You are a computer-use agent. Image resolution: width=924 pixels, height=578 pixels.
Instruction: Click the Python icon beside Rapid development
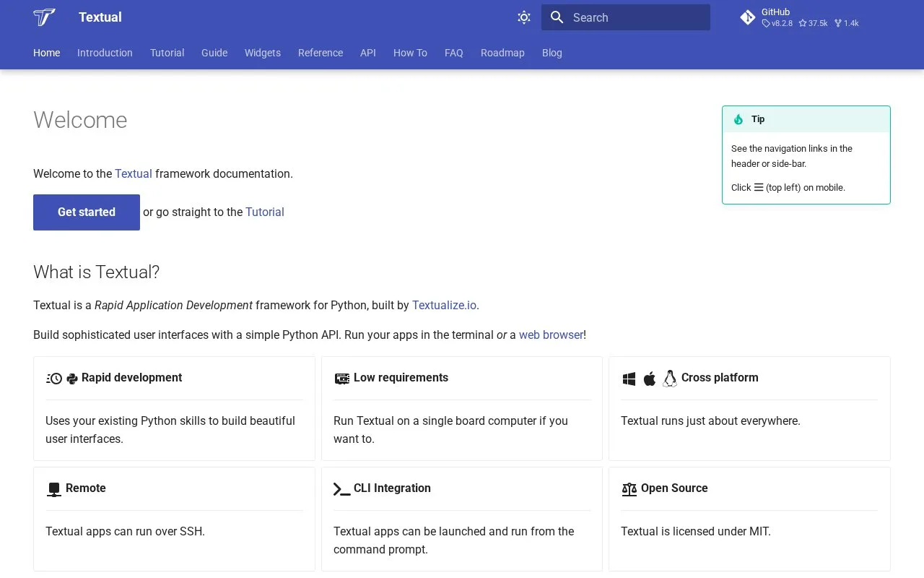[x=72, y=378]
